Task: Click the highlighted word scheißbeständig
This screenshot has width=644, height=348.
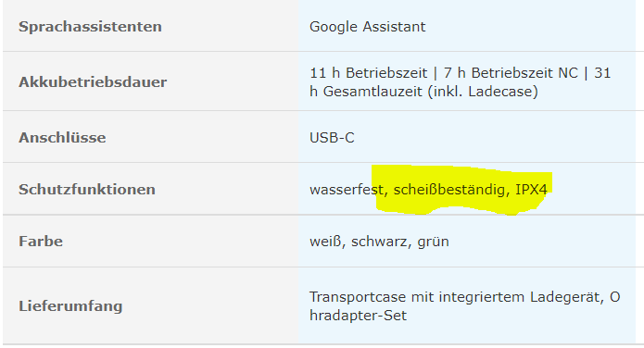Action: [448, 190]
